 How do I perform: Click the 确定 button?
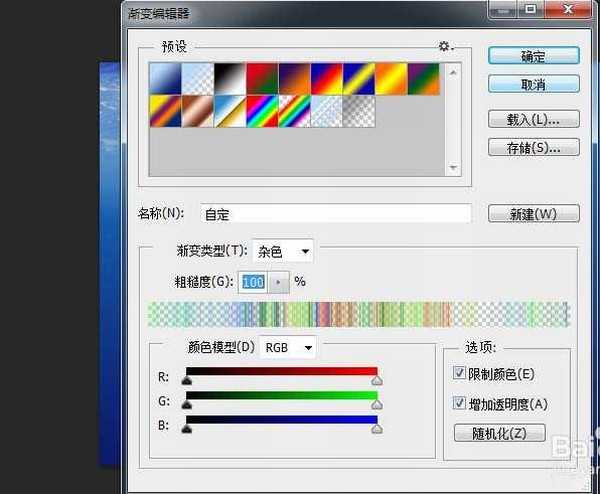point(533,55)
